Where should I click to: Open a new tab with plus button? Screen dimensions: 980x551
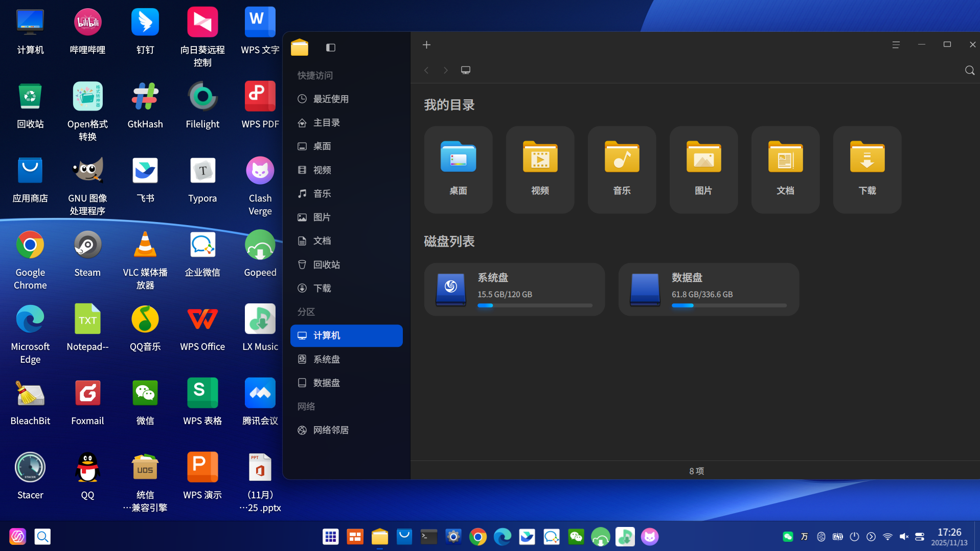point(427,45)
